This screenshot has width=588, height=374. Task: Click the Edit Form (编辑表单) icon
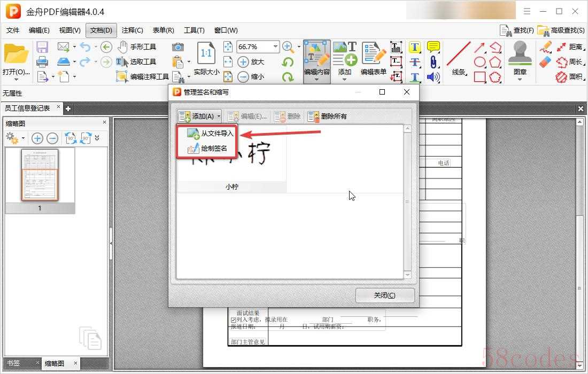pos(373,59)
